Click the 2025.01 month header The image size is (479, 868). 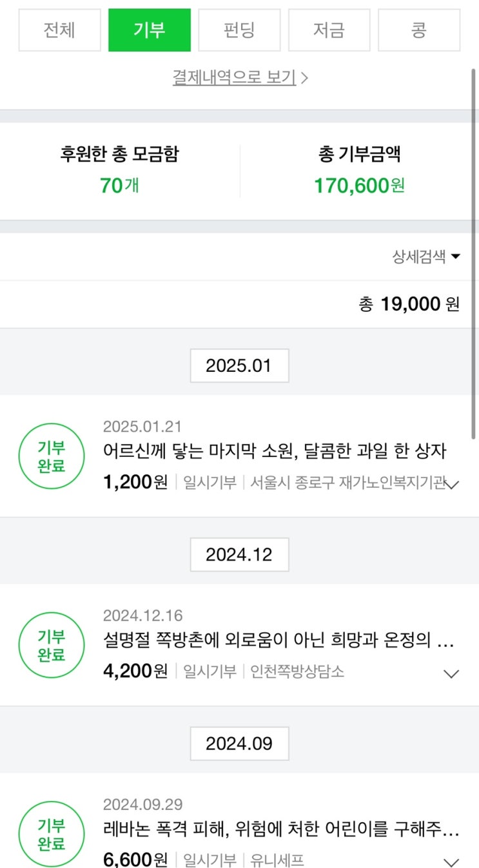[x=239, y=366]
